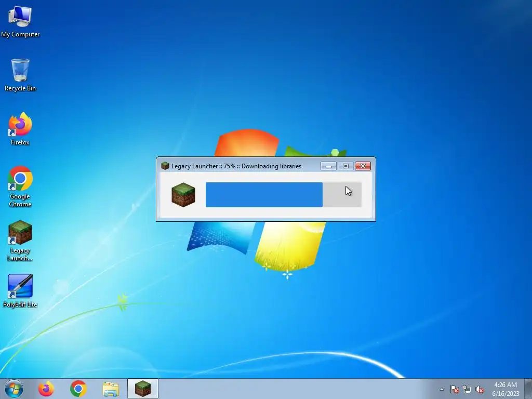
Task: Close the Legacy Launcher window
Action: 363,166
